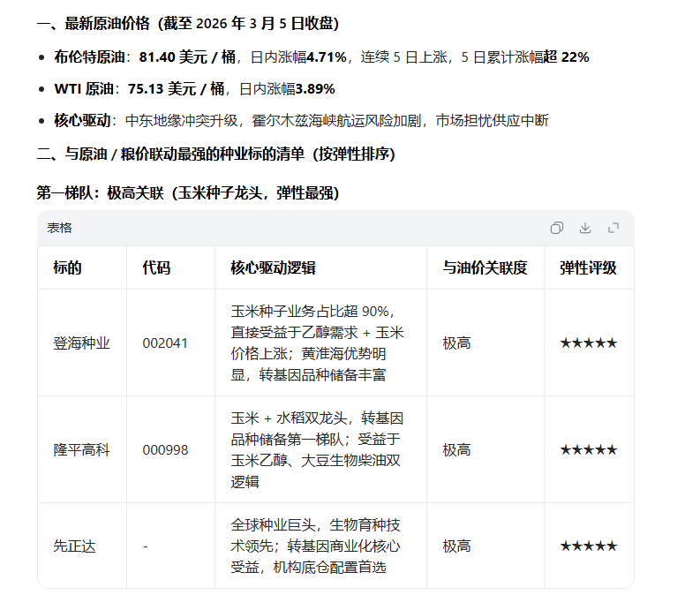This screenshot has height=595, width=700.
Task: Expand the table to fullscreen view
Action: pos(613,228)
